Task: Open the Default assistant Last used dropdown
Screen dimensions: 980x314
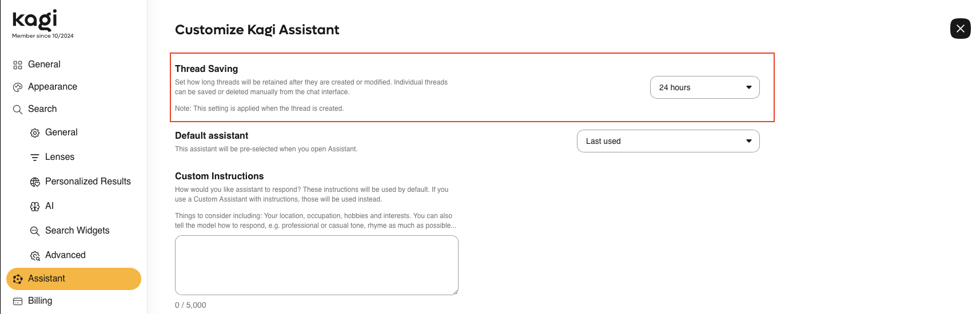Action: coord(667,141)
